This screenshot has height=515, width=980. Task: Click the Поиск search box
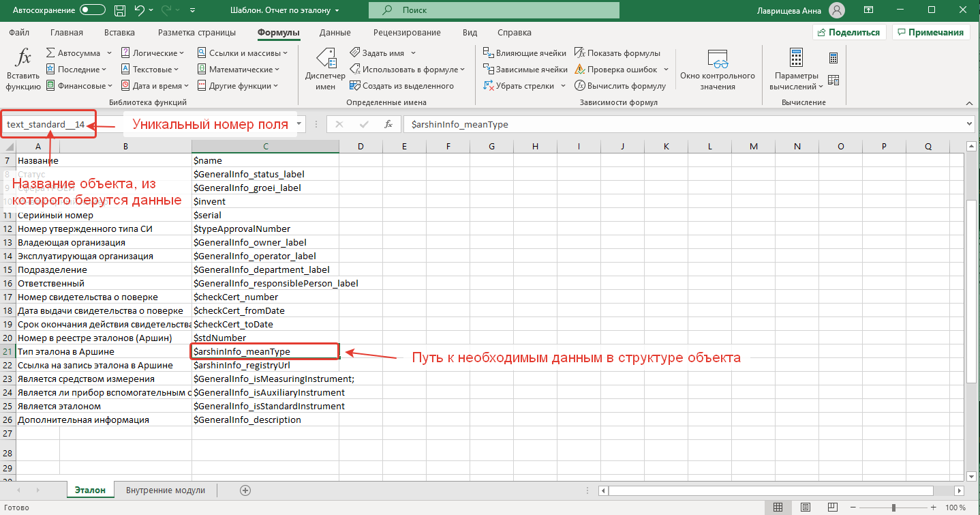[x=494, y=10]
